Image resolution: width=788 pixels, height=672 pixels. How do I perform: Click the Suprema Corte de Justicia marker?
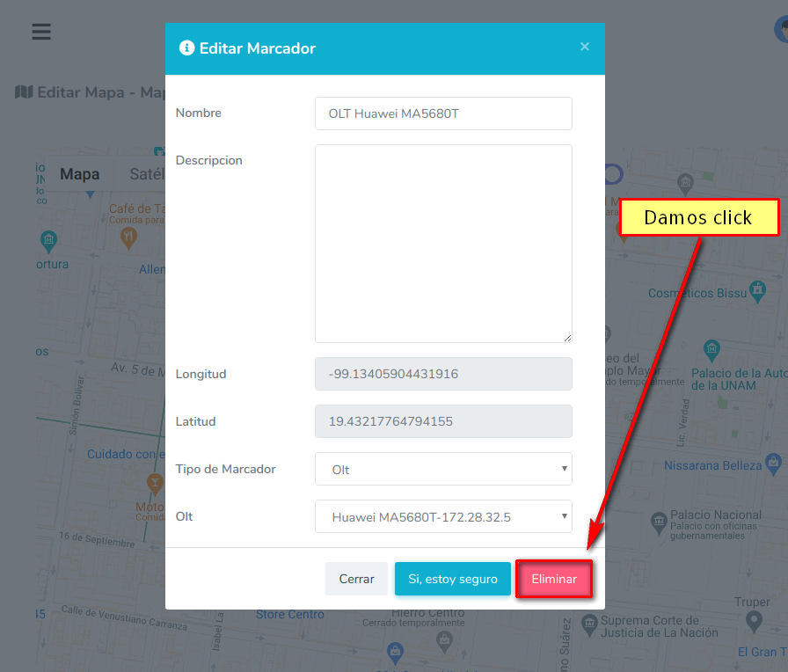pyautogui.click(x=587, y=626)
